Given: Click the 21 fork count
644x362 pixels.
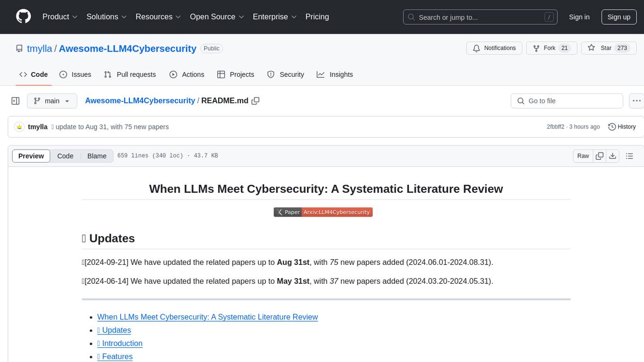Looking at the screenshot, I should pyautogui.click(x=564, y=48).
